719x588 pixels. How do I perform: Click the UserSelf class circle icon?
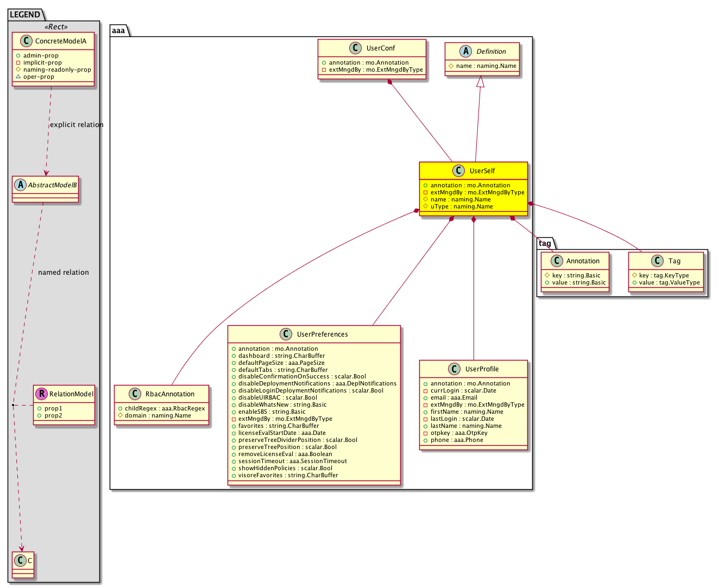click(x=459, y=170)
